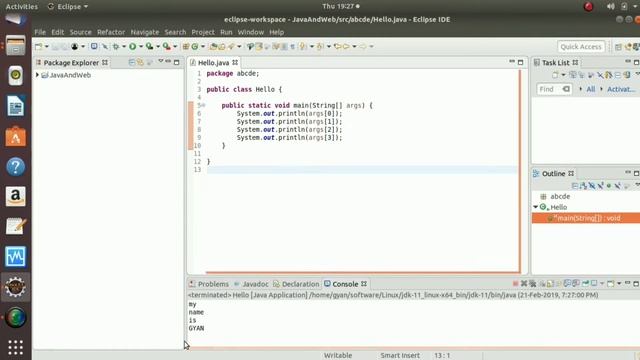This screenshot has height=360, width=640.
Task: Click the Activate link in Task List
Action: point(621,89)
